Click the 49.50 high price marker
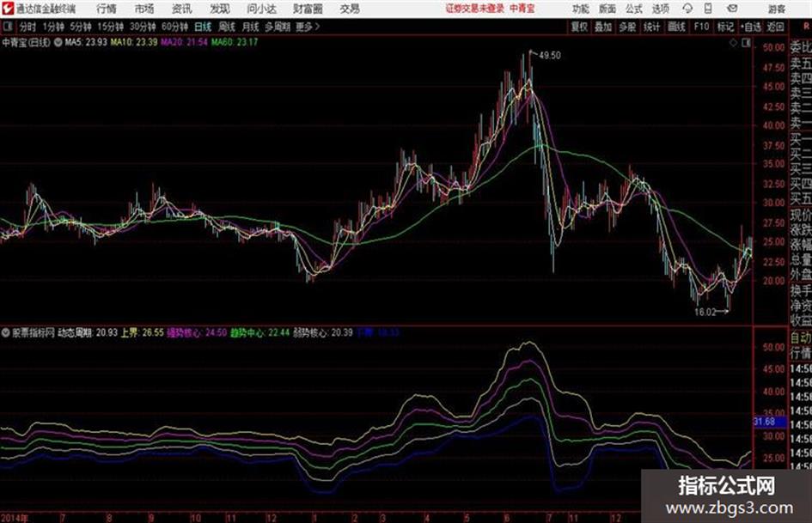Viewport: 812px width, 523px height. 549,56
